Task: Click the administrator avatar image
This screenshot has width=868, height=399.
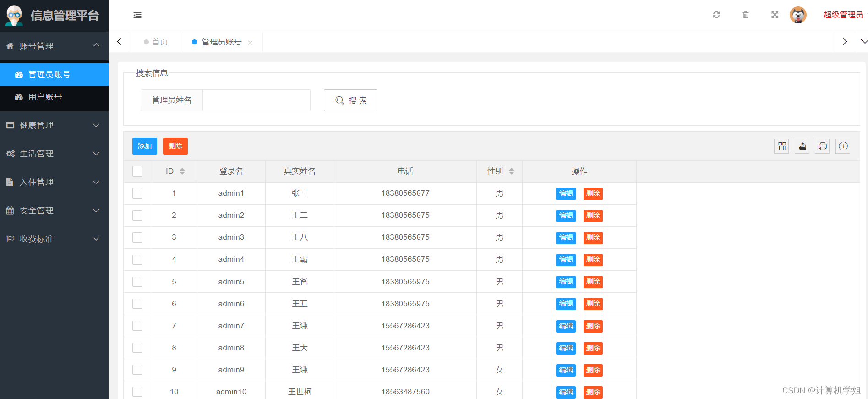Action: point(798,15)
